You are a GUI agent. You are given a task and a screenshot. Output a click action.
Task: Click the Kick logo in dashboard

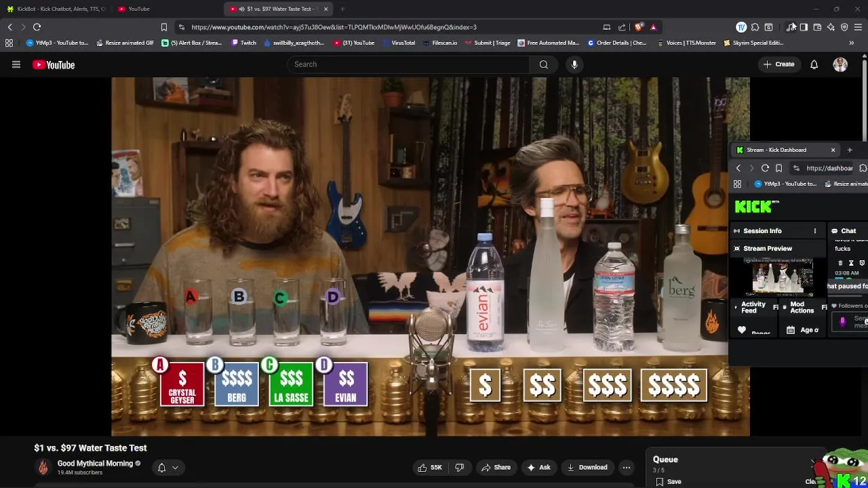pyautogui.click(x=756, y=207)
